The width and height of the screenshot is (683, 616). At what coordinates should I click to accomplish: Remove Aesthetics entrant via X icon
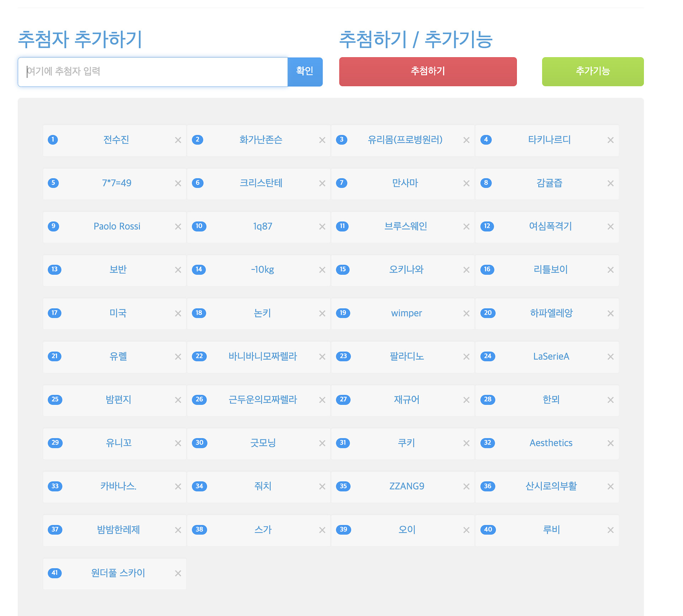(x=610, y=443)
